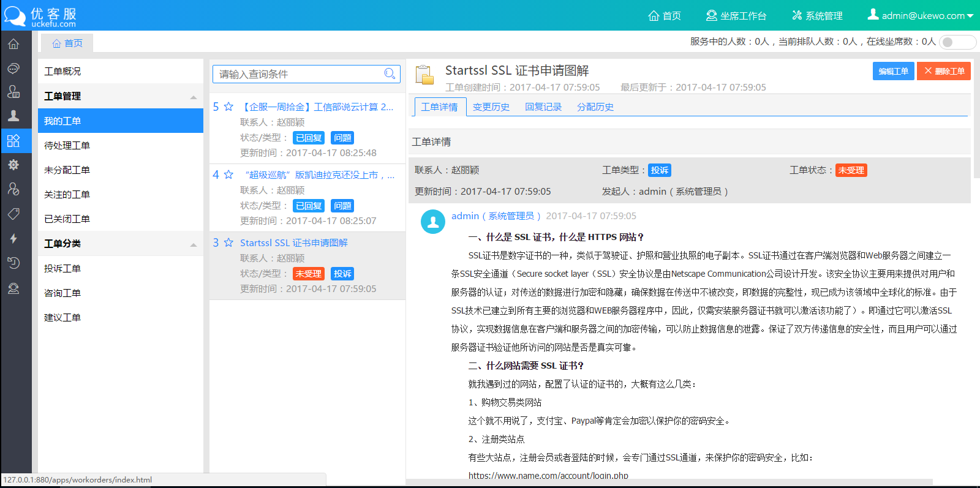Toggle the agent online status switch
Viewport: 980px width, 488px height.
pyautogui.click(x=957, y=42)
